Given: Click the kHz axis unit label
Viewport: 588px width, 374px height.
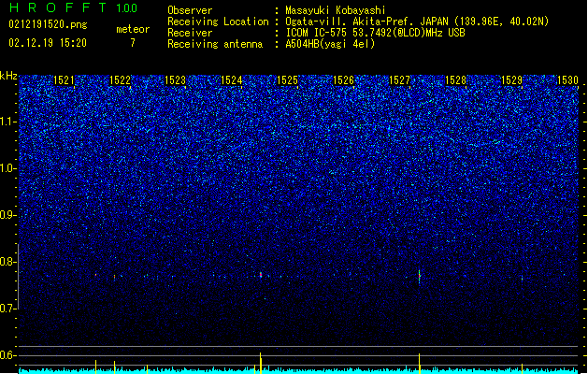Looking at the screenshot, I should [8, 76].
